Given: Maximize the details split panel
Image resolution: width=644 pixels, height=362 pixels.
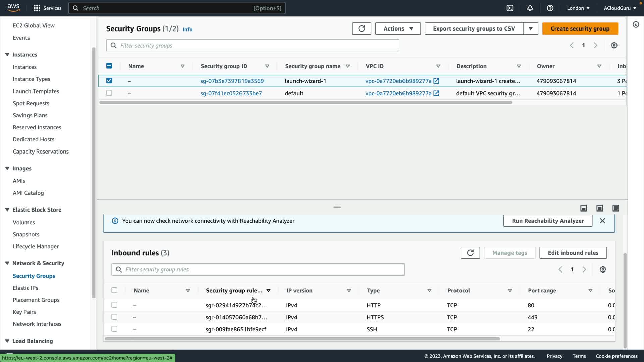Looking at the screenshot, I should 615,208.
